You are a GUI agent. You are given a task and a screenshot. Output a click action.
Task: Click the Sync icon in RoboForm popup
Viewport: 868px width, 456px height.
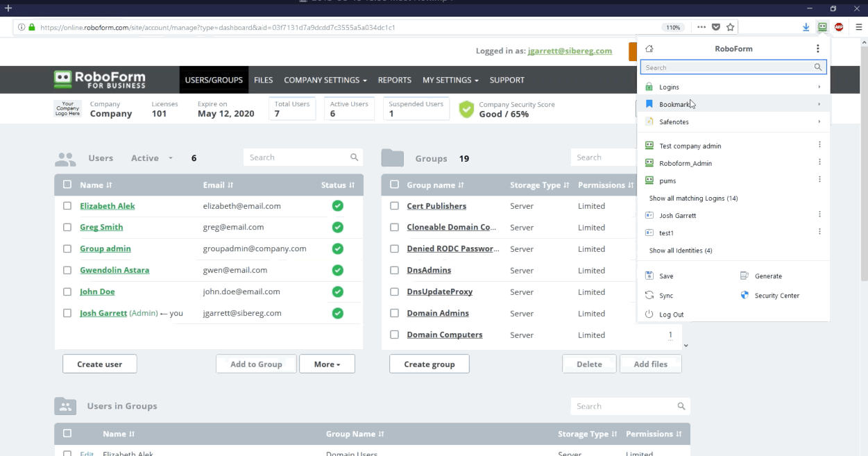649,296
